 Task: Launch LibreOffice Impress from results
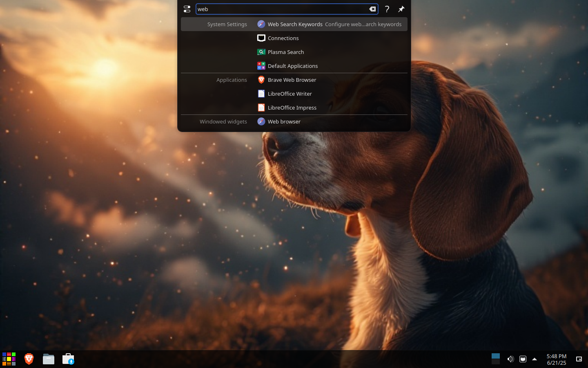294,108
